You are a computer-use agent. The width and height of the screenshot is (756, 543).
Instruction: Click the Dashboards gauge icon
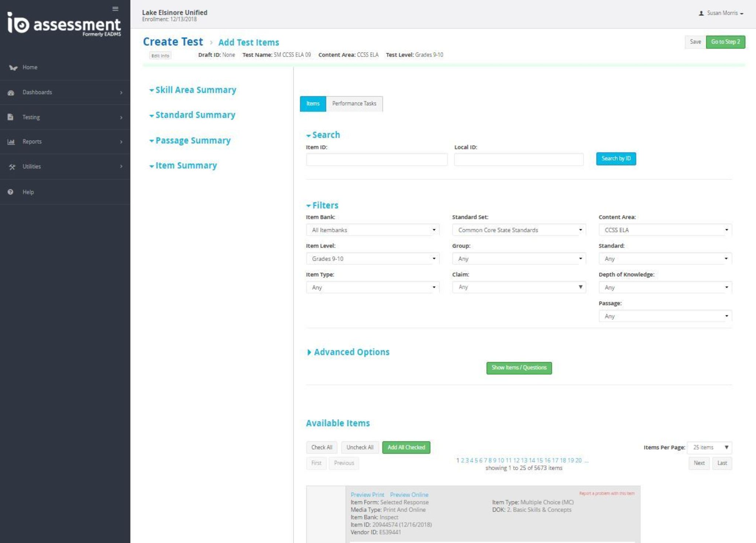(11, 93)
